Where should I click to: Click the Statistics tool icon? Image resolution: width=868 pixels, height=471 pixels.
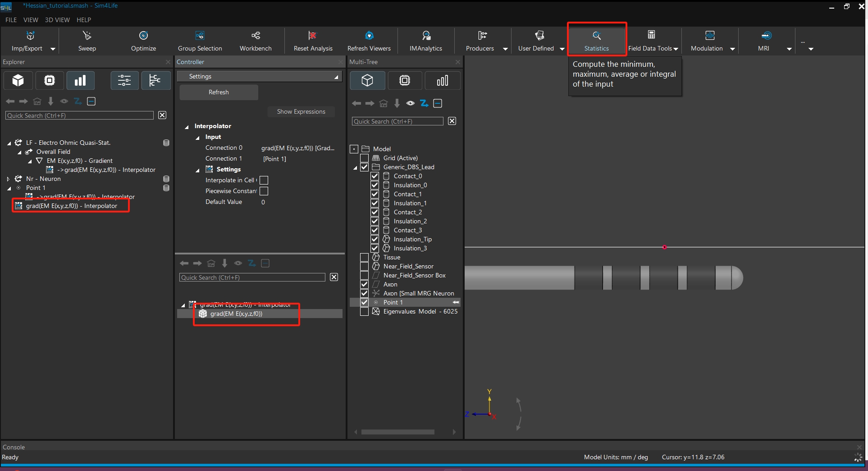[596, 36]
